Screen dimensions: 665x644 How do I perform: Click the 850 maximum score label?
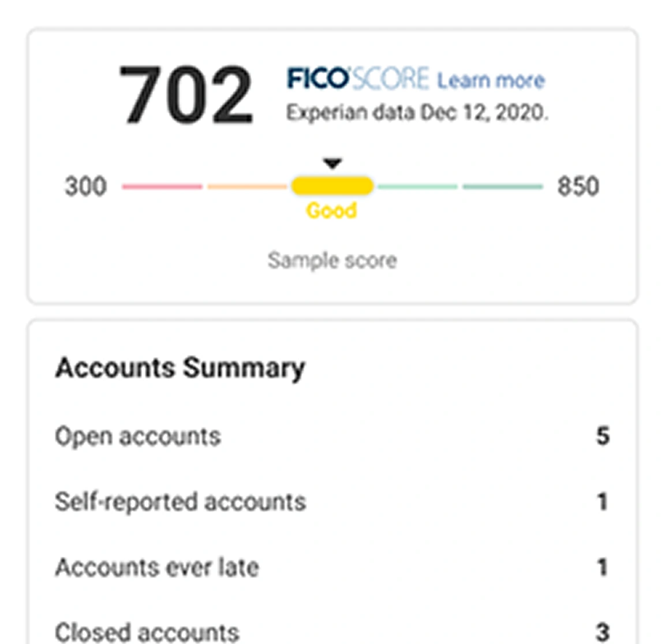pyautogui.click(x=578, y=186)
